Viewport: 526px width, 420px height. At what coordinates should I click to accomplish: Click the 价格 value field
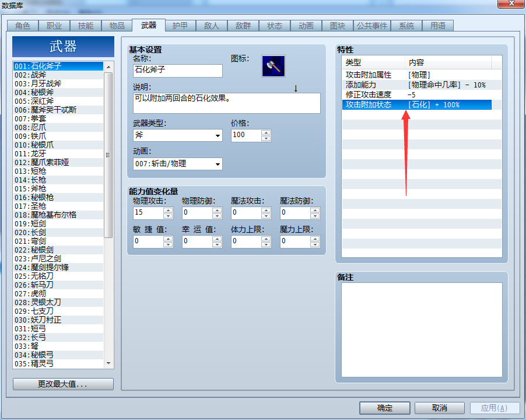(246, 135)
